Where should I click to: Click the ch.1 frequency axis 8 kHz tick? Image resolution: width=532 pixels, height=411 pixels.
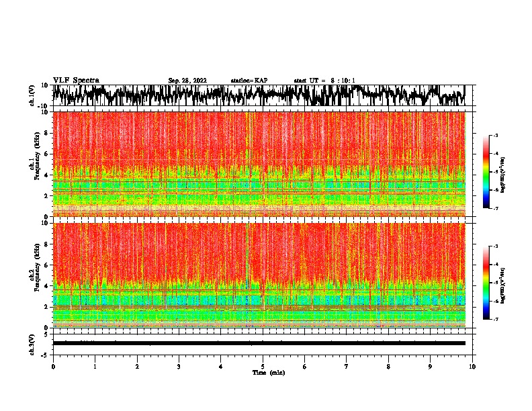[47, 133]
